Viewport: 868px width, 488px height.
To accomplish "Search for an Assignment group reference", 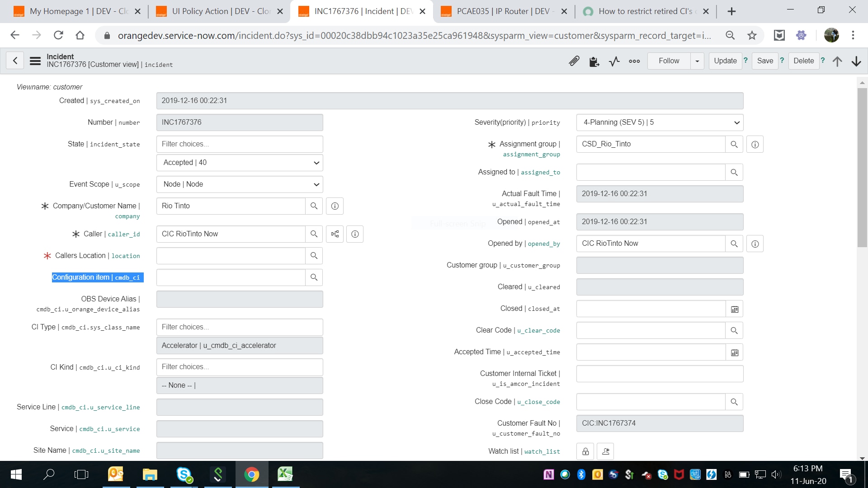I will pos(734,144).
